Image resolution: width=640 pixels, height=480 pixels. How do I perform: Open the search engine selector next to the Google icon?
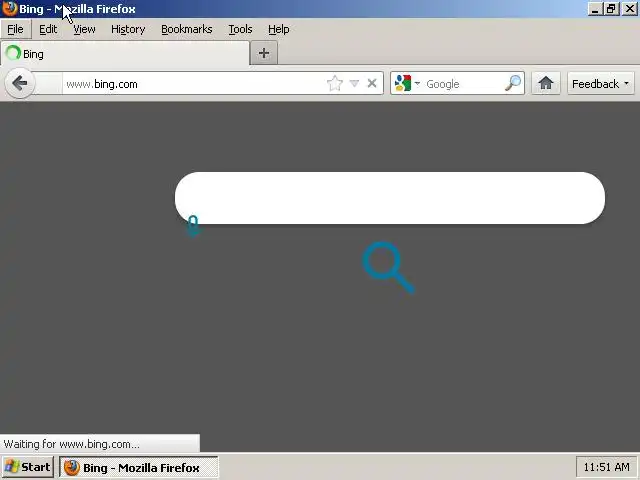[417, 84]
